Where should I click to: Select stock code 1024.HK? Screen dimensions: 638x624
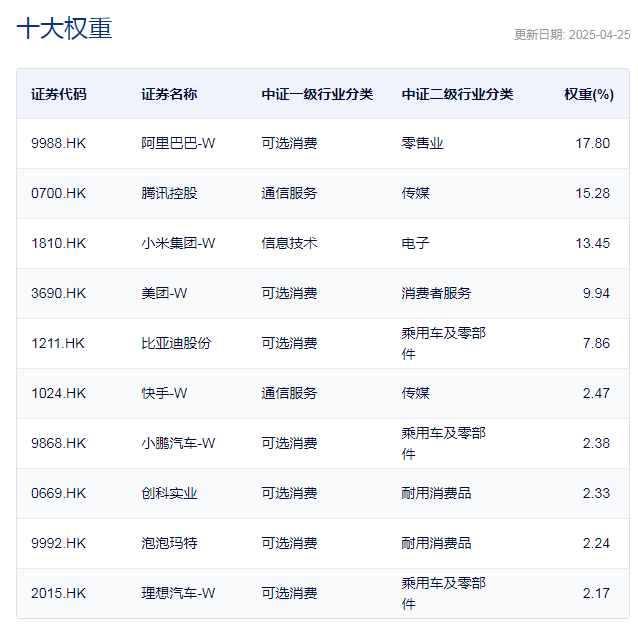59,393
